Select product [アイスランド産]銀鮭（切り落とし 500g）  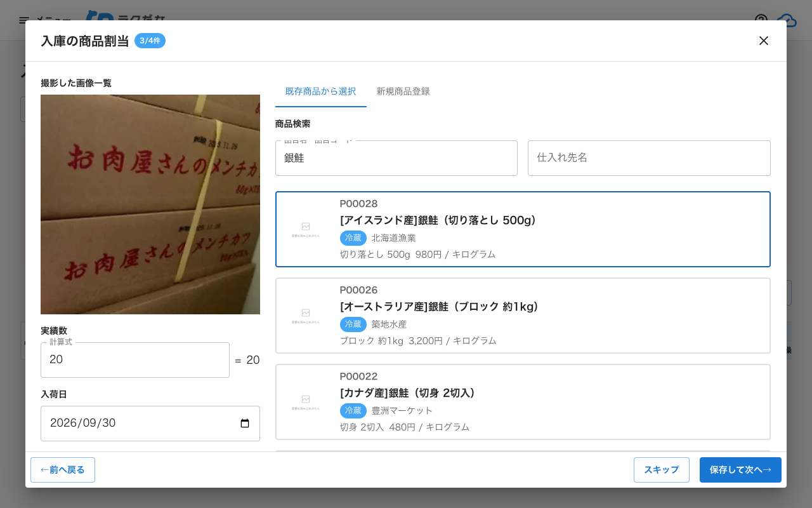pos(523,229)
